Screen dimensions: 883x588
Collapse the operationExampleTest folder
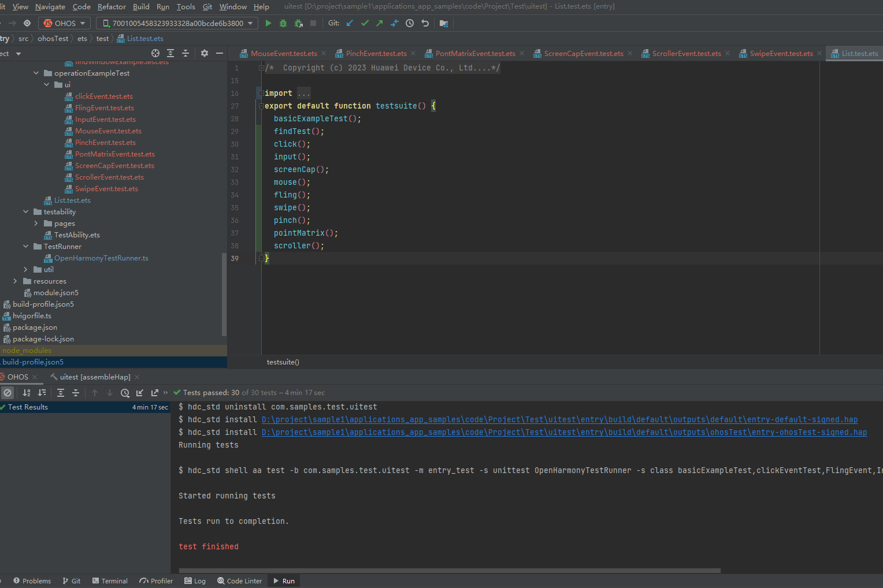[x=36, y=73]
